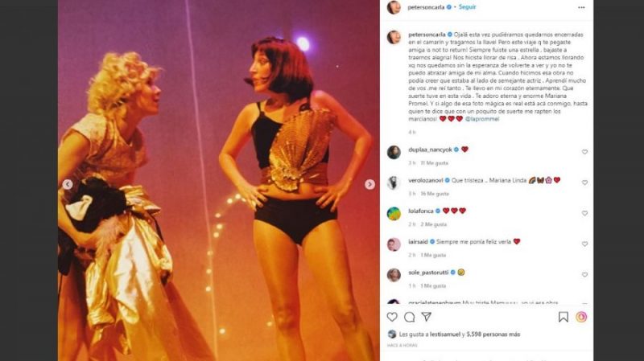Like the post with the heart icon
The image size is (644, 361).
392,317
